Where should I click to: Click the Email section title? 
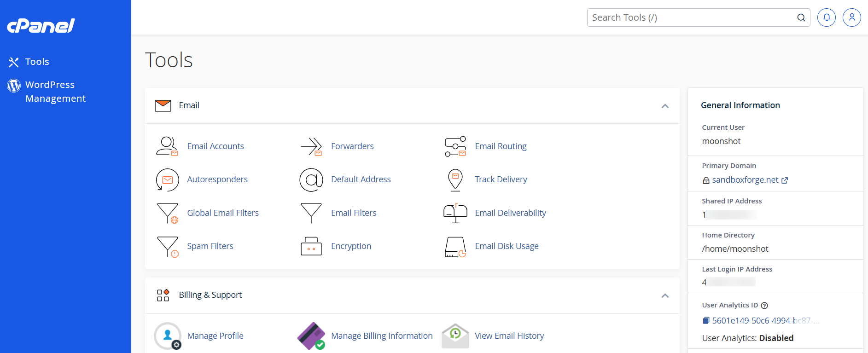(189, 105)
